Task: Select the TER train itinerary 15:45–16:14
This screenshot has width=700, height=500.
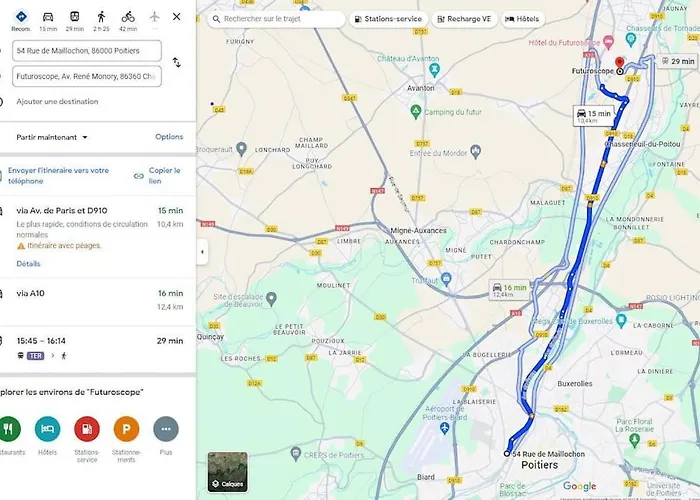Action: [x=98, y=349]
